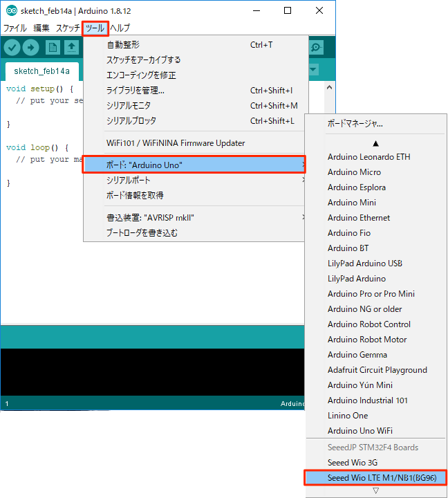The image size is (448, 498).
Task: Select Arduino Micro board
Action: (x=376, y=172)
